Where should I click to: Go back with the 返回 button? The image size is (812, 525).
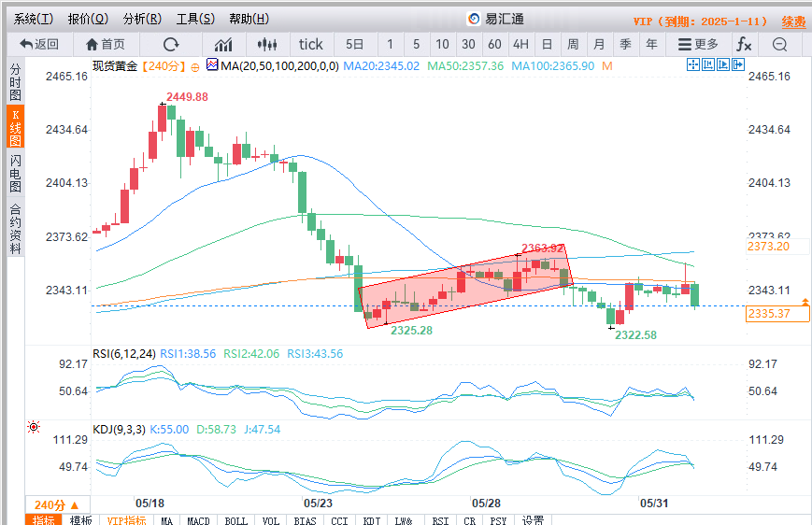(x=38, y=44)
